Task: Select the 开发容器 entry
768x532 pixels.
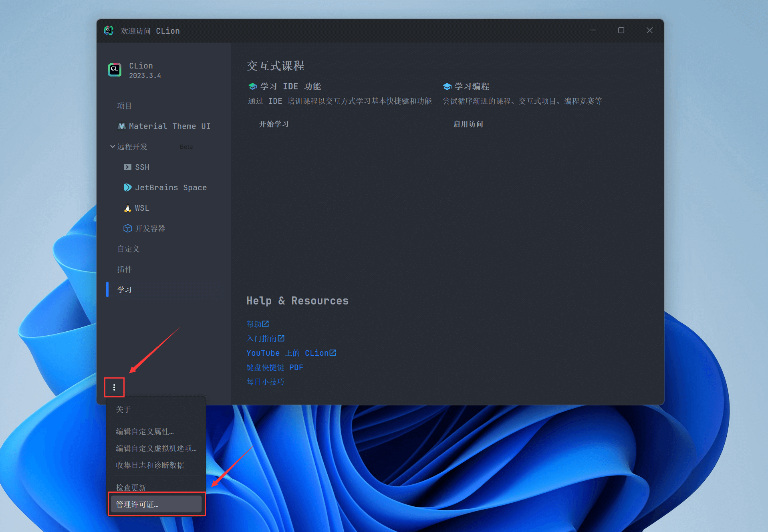Action: [x=150, y=228]
